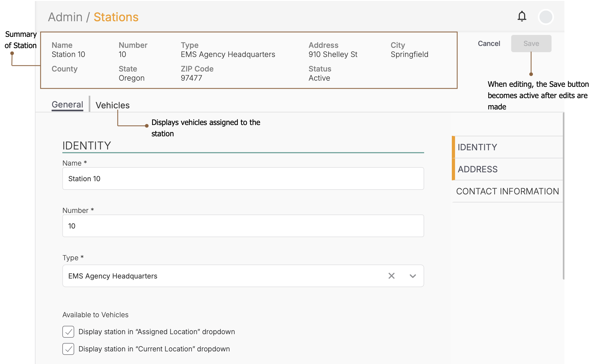Open the user profile avatar
Viewport: 594px width, 364px height.
point(546,17)
